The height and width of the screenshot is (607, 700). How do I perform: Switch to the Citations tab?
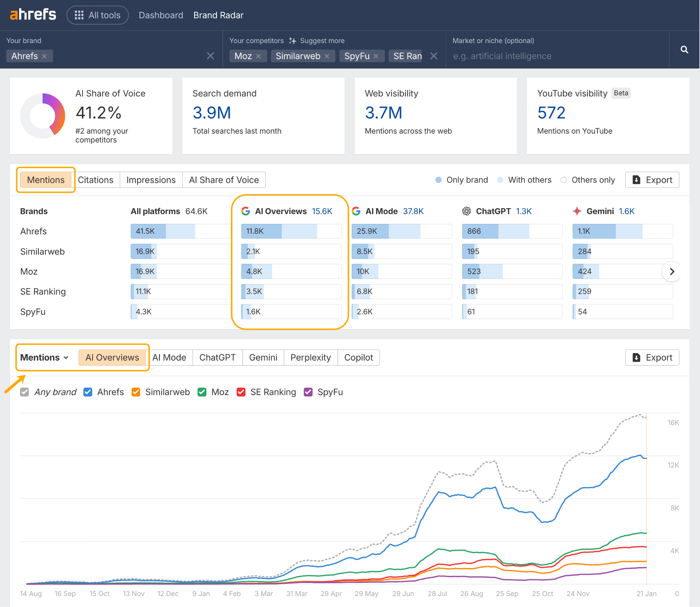point(96,179)
